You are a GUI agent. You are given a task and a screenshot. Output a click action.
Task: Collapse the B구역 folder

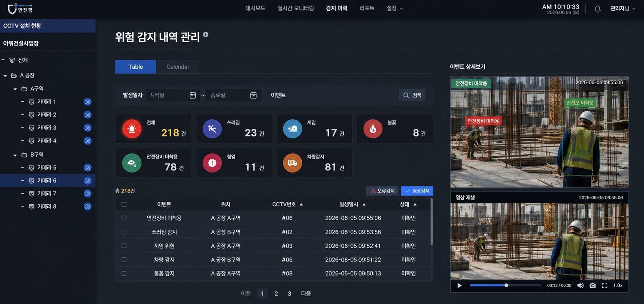(x=15, y=155)
